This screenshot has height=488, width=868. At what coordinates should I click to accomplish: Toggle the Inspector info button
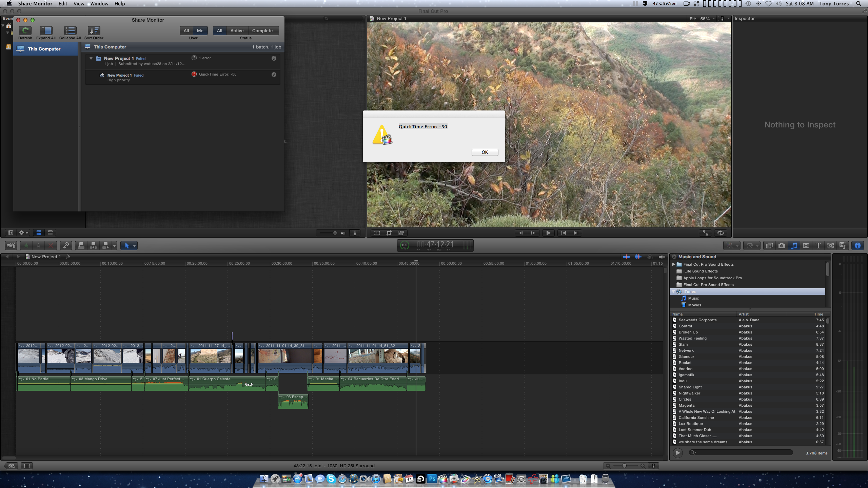tap(857, 246)
